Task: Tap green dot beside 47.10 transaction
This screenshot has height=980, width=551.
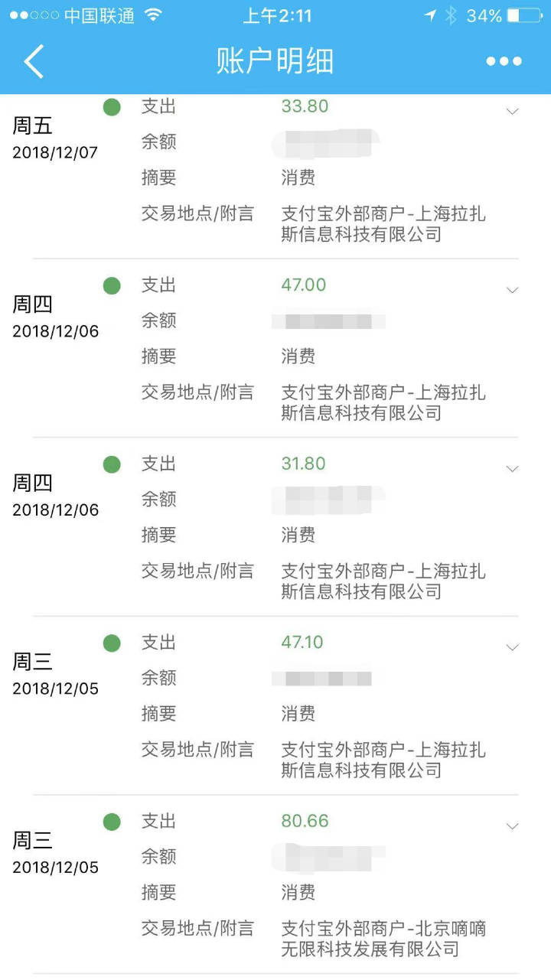Action: pyautogui.click(x=112, y=643)
